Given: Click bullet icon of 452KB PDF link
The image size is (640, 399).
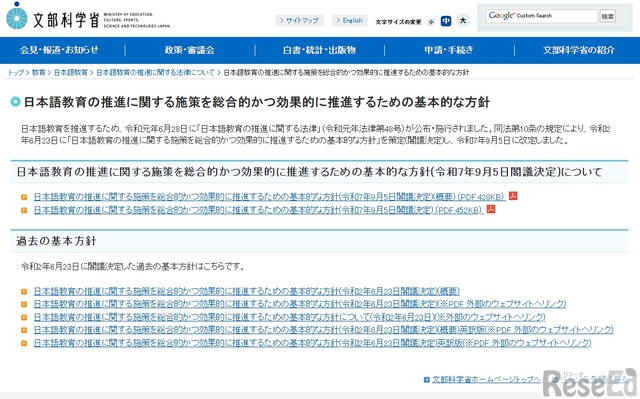Looking at the screenshot, I should tap(24, 211).
